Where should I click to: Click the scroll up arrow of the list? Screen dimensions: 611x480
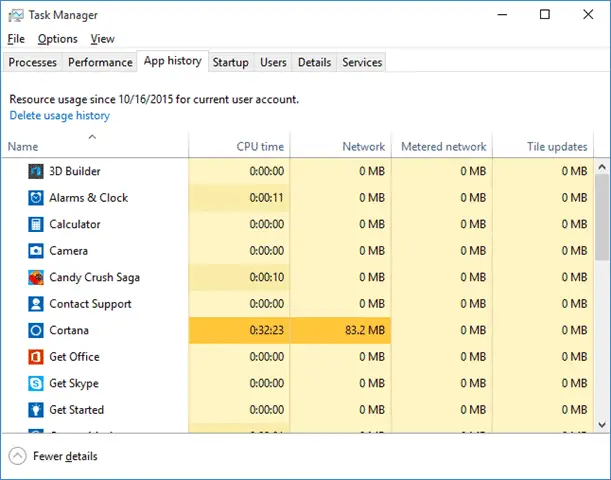point(602,167)
